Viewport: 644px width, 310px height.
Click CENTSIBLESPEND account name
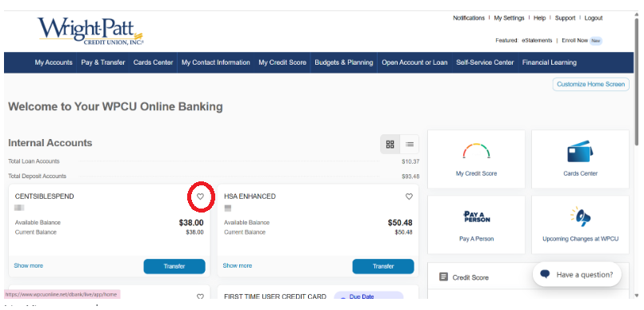44,197
